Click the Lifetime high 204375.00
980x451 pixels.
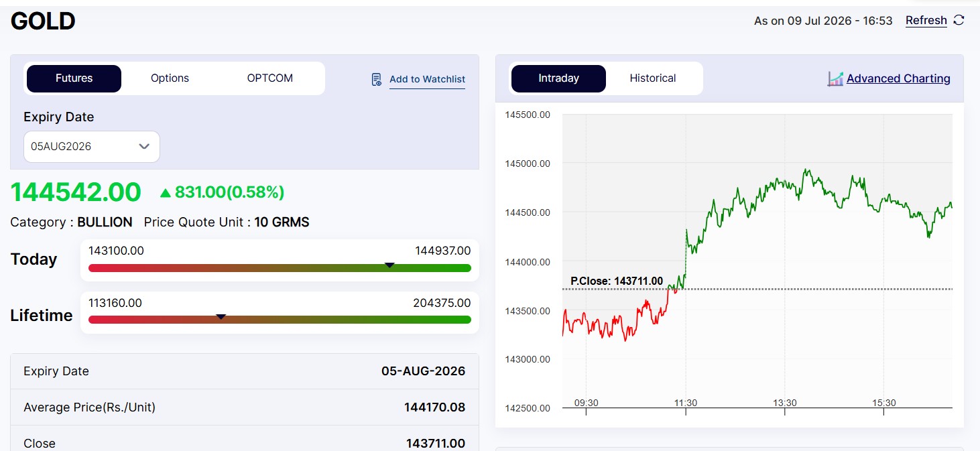tap(442, 303)
